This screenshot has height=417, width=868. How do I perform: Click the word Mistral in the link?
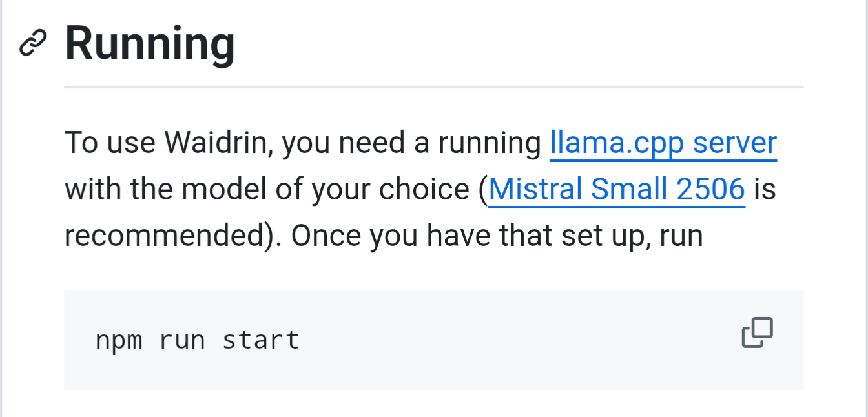[526, 189]
